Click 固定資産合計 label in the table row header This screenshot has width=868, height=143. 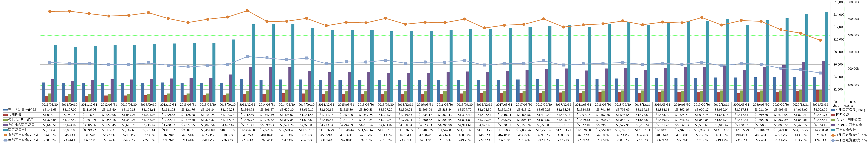[18, 130]
